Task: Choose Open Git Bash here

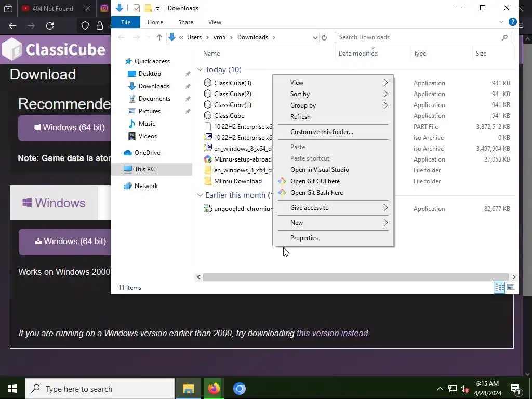Action: (333, 193)
